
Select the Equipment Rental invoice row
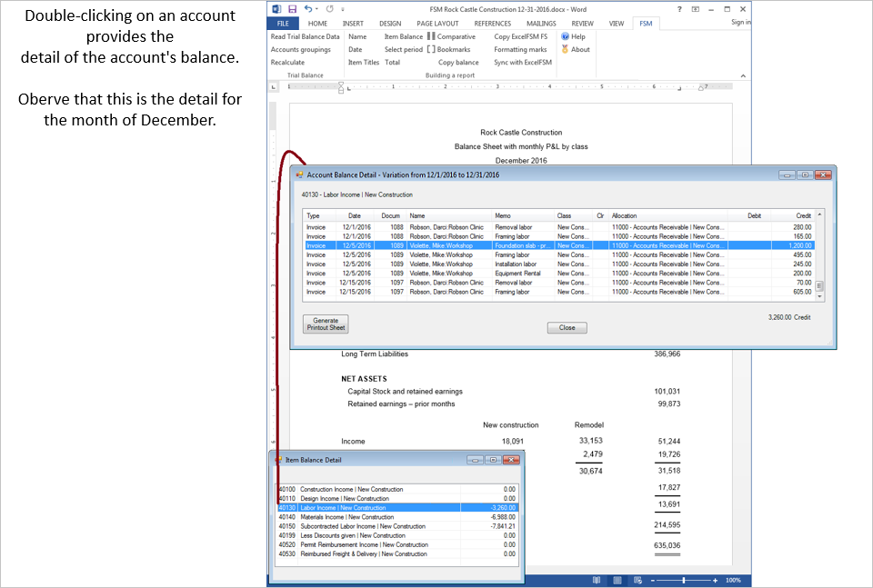559,274
